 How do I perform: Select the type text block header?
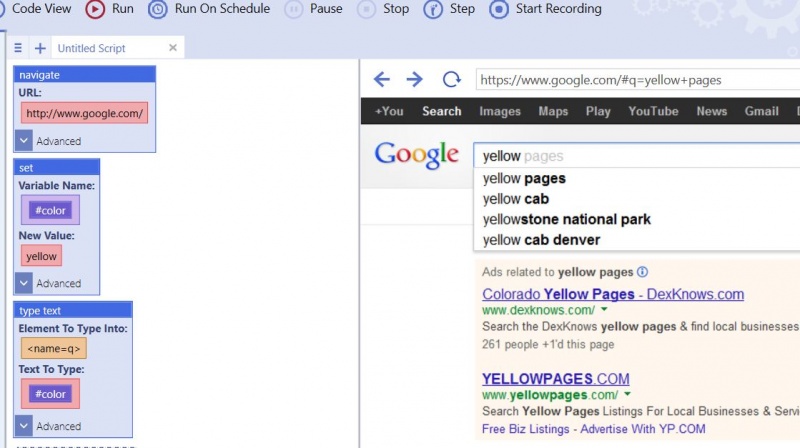(x=73, y=310)
